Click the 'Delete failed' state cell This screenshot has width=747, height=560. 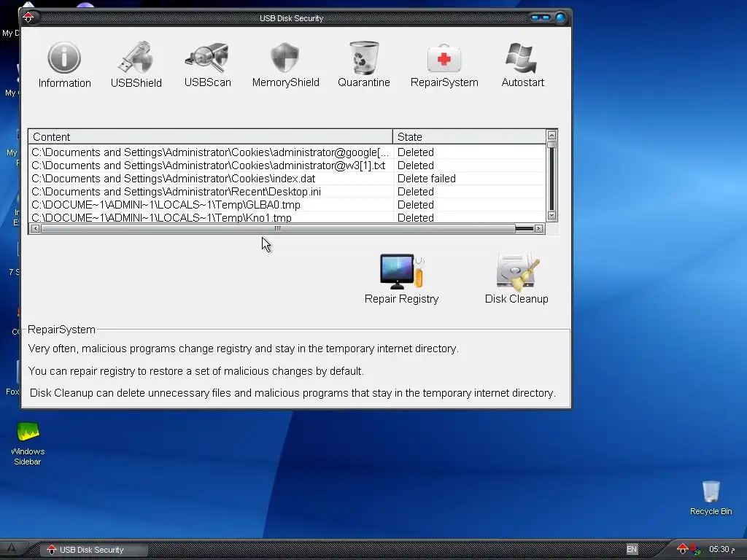pos(426,179)
